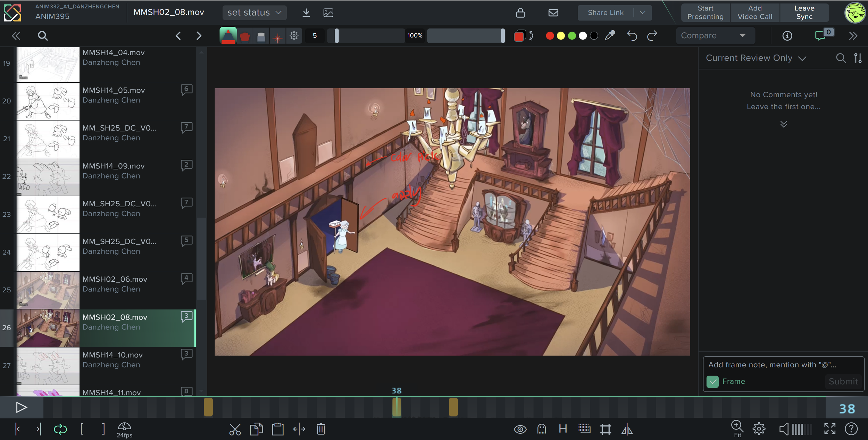
Task: Open the mail envelope icon
Action: [553, 13]
